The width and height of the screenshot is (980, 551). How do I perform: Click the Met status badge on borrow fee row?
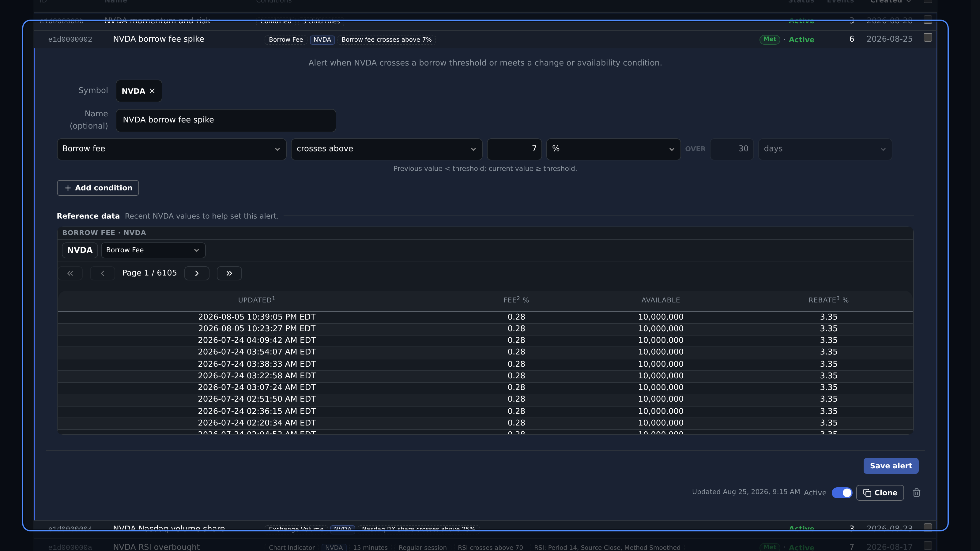click(x=769, y=39)
